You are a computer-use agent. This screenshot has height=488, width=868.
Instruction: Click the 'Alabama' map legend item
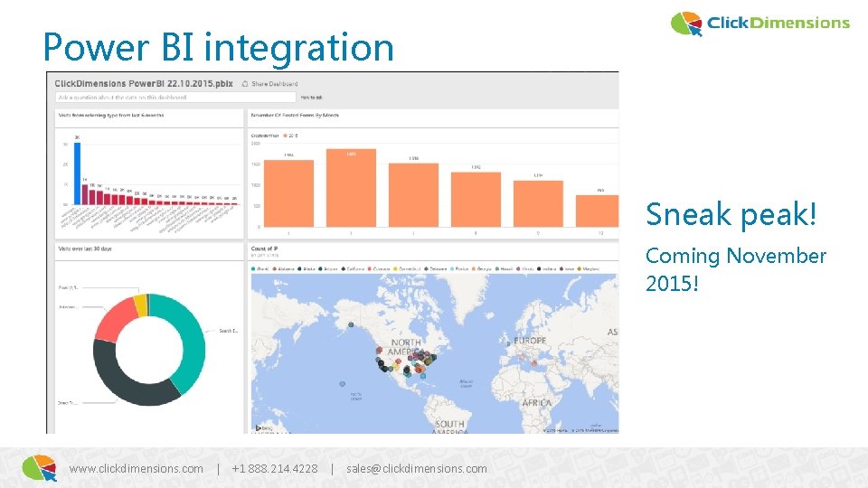(x=283, y=269)
